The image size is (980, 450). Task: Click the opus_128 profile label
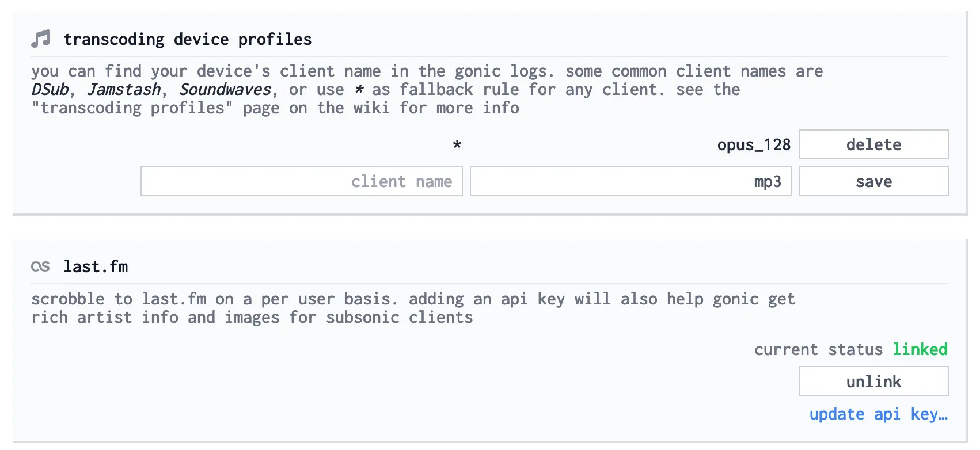(x=754, y=145)
